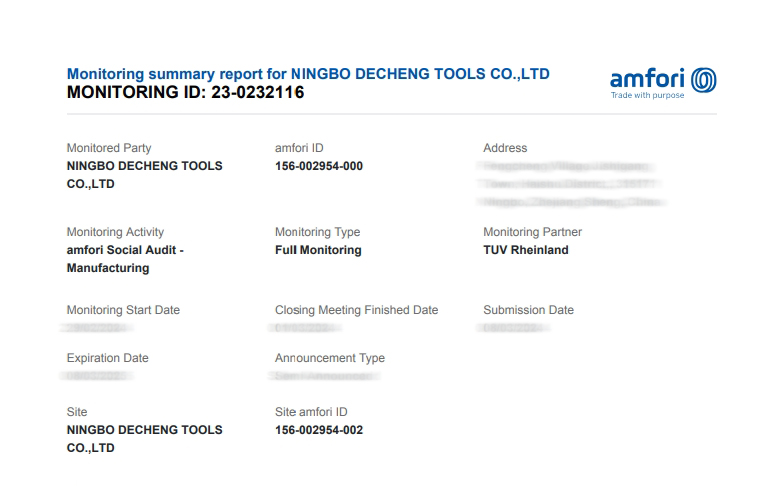This screenshot has width=784, height=486.
Task: Select the 'amfori Social Audit - Manufacturing' value
Action: 125,259
